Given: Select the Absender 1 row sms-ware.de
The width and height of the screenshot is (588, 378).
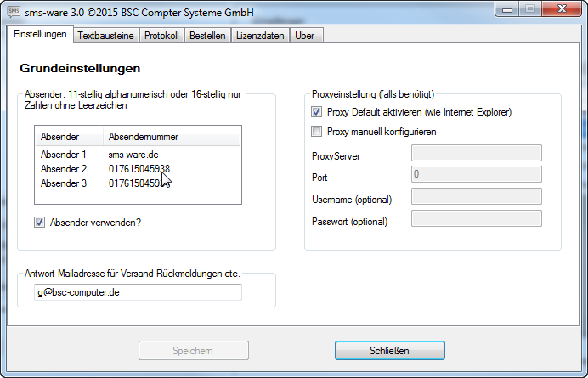Looking at the screenshot, I should [x=138, y=155].
